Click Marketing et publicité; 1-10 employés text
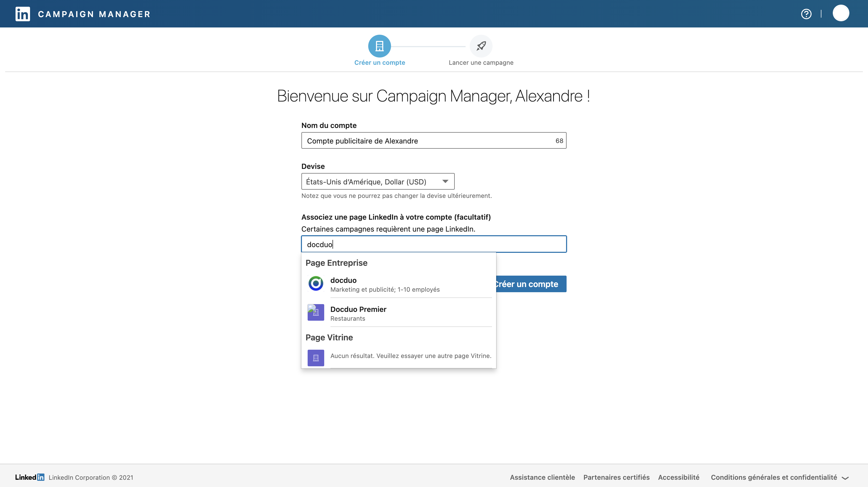 tap(385, 290)
